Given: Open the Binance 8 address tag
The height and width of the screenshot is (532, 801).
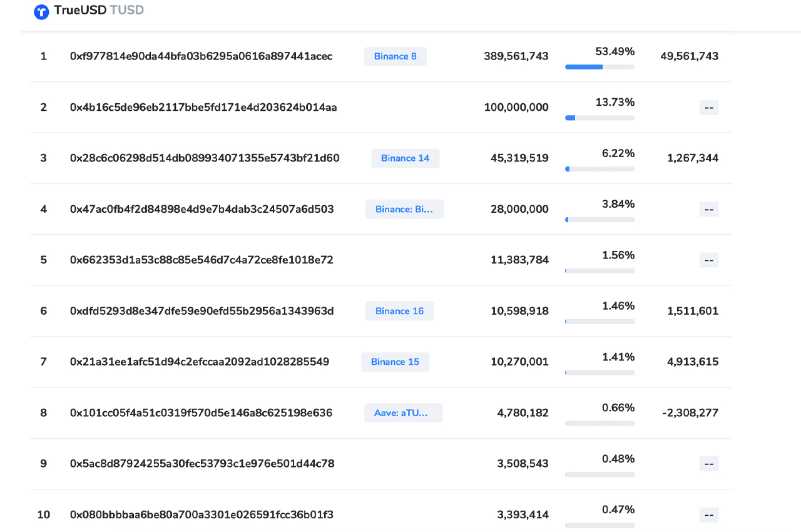Looking at the screenshot, I should (x=395, y=56).
